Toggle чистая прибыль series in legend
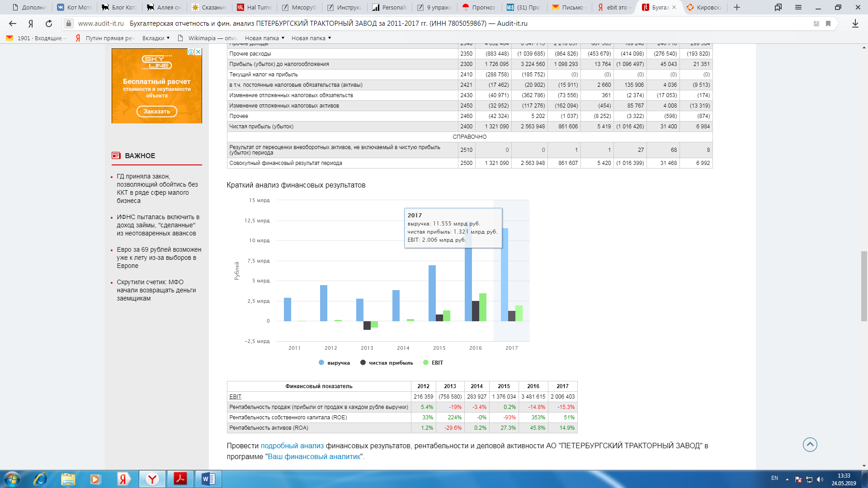868x488 pixels. 387,363
